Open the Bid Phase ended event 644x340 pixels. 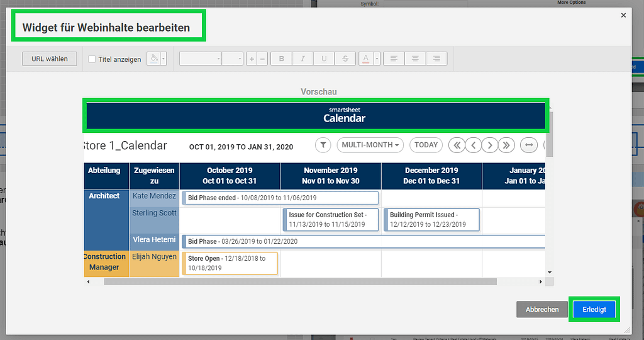coord(280,198)
